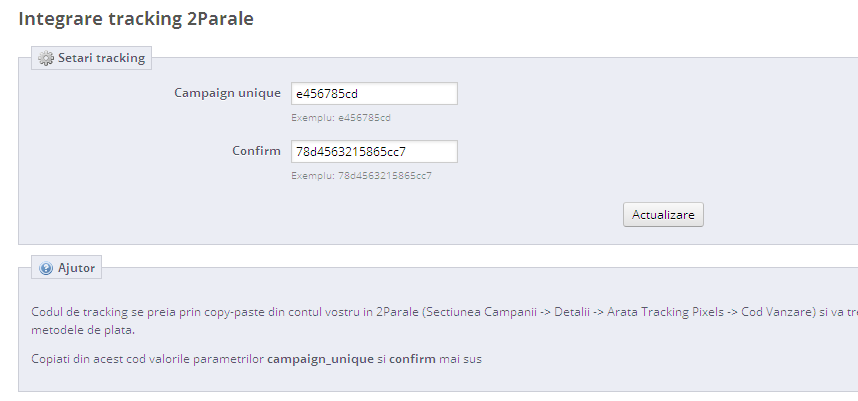
Task: Click the 'metodele de plata' help line
Action: pos(83,330)
